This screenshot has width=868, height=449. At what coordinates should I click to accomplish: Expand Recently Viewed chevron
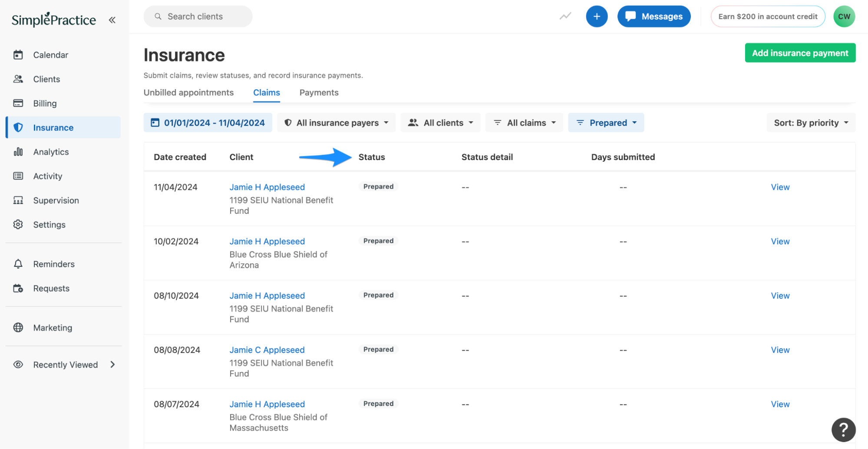pos(112,365)
